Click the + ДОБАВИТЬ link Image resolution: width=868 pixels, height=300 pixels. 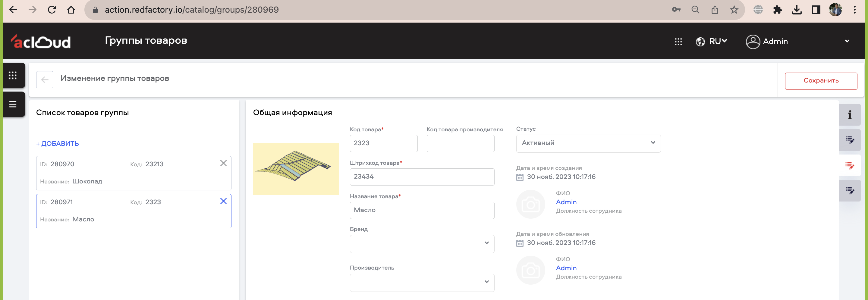(x=57, y=144)
